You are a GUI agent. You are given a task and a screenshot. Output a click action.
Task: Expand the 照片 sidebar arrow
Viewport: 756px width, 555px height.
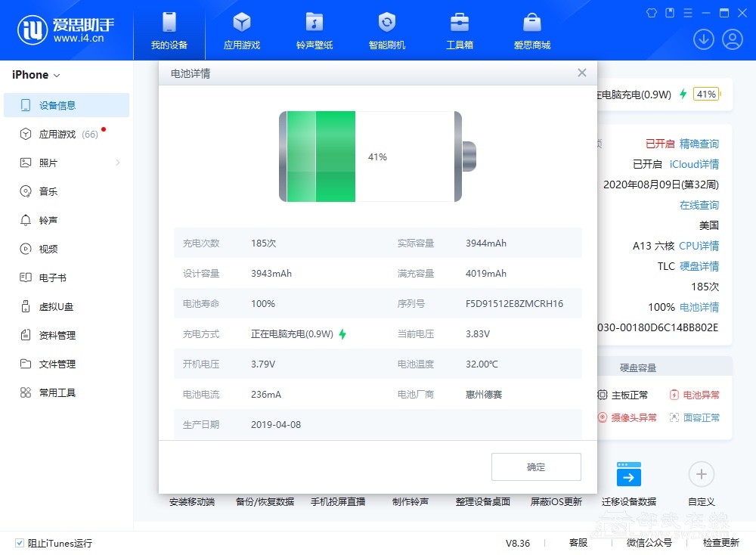pos(118,163)
